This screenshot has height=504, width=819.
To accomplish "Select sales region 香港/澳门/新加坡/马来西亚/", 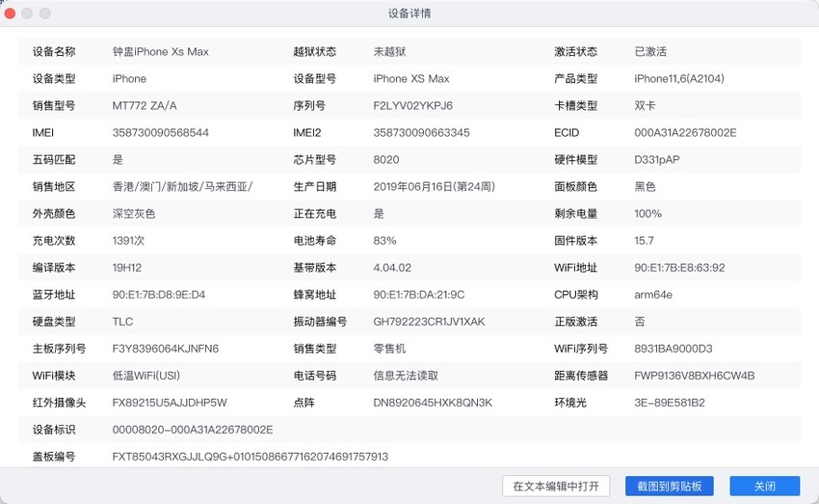I will pos(182,186).
